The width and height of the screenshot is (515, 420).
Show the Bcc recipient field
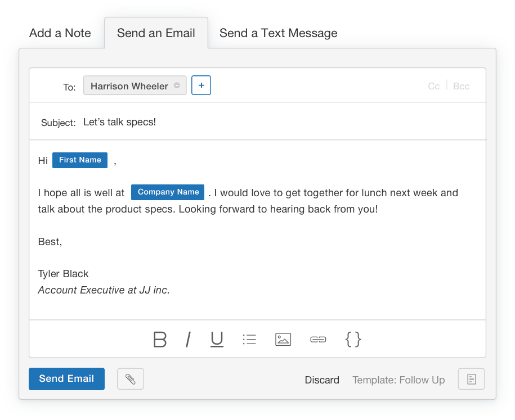pyautogui.click(x=460, y=85)
